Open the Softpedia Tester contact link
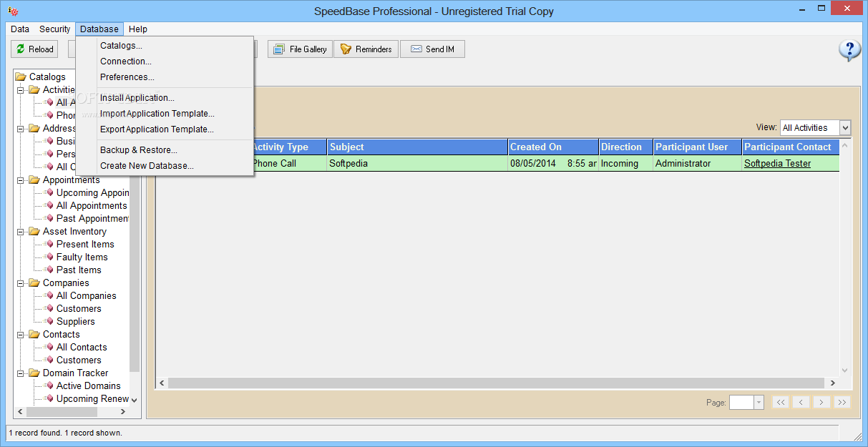Viewport: 868px width, 447px height. pos(777,163)
